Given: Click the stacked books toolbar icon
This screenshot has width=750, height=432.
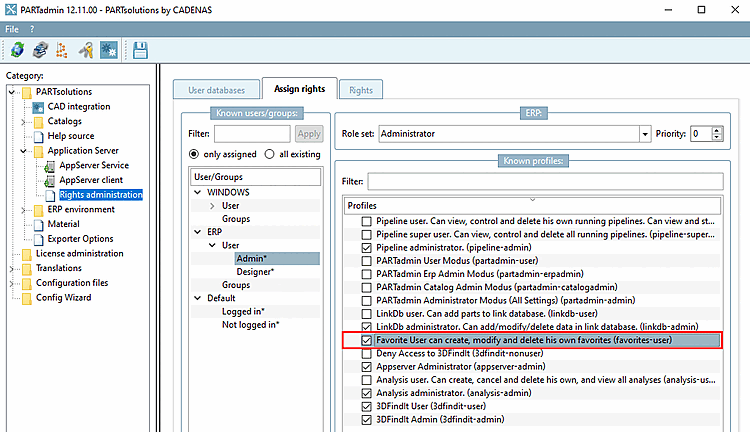Looking at the screenshot, I should 40,50.
